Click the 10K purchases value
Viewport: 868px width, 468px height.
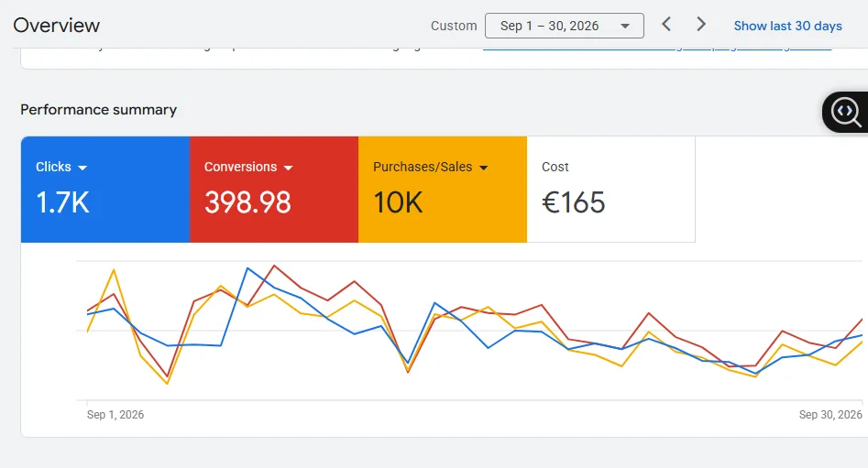click(x=398, y=202)
